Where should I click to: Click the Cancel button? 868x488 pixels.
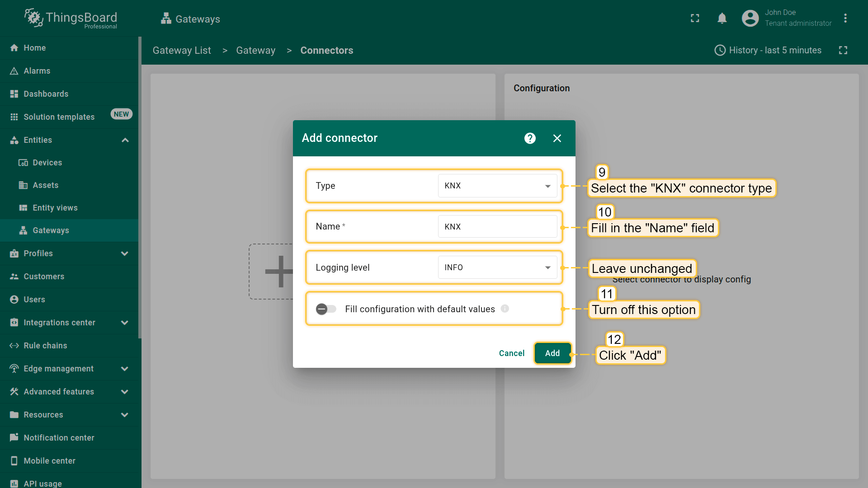pyautogui.click(x=511, y=353)
